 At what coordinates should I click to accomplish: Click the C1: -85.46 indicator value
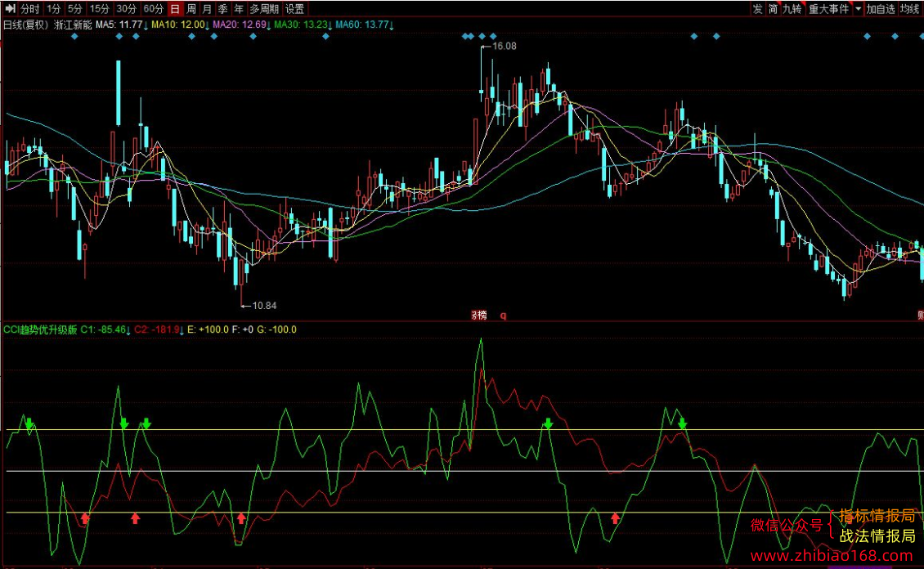[x=103, y=329]
